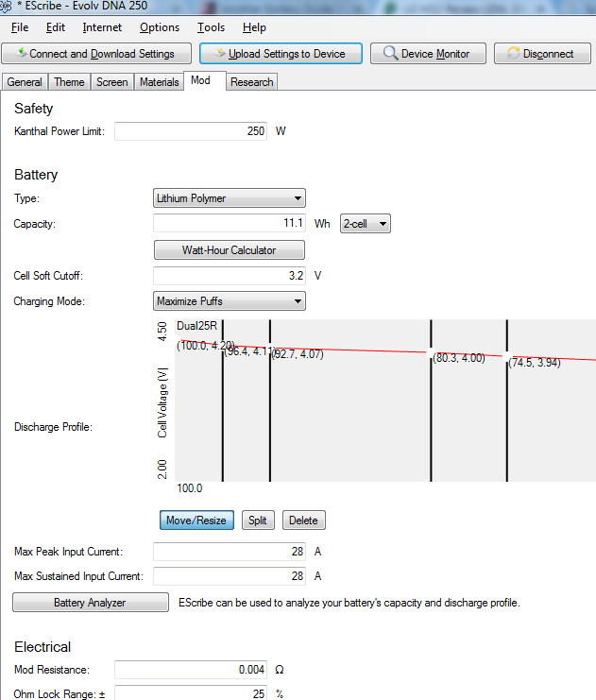Switch to the Research tab
Image resolution: width=596 pixels, height=700 pixels.
(x=252, y=82)
